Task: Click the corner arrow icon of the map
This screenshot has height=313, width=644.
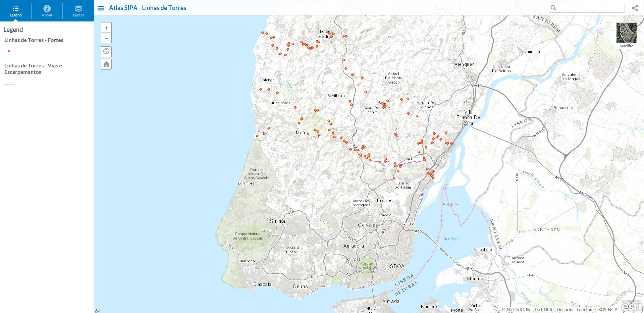Action: 97,311
